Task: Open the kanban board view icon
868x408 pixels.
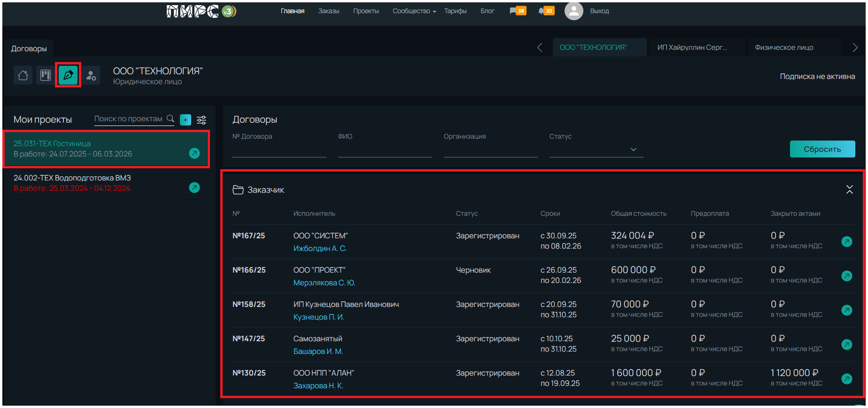Action: click(x=46, y=75)
